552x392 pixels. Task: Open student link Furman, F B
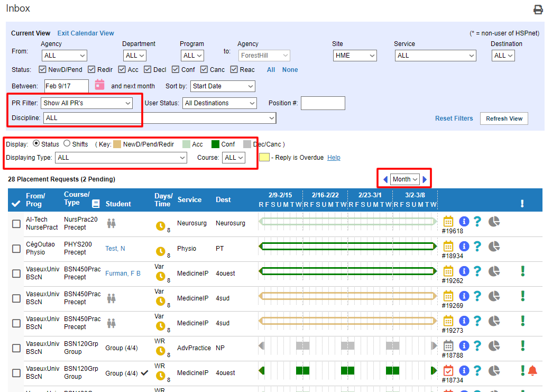click(123, 274)
